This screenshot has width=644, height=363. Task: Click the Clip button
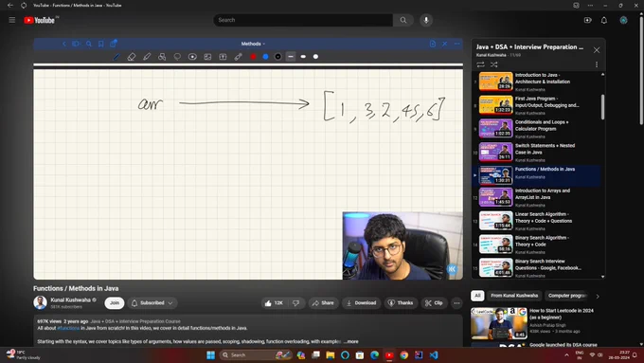click(434, 303)
